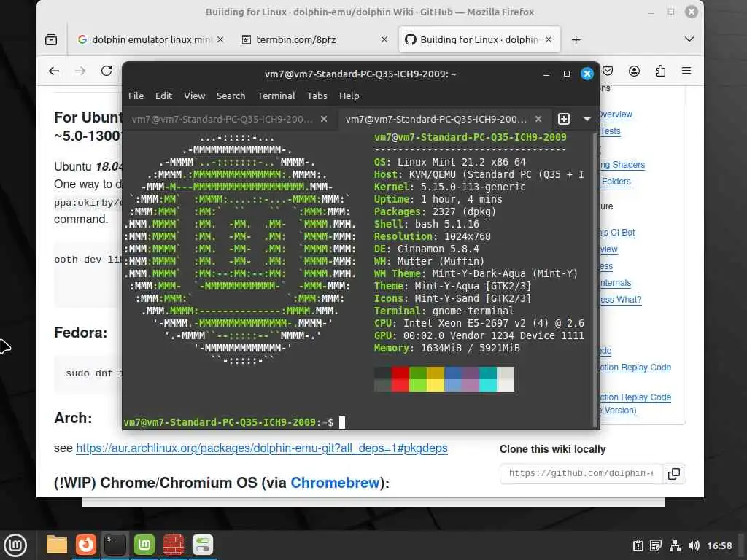
Task: Open Firefox hamburger application menu
Action: (x=686, y=71)
